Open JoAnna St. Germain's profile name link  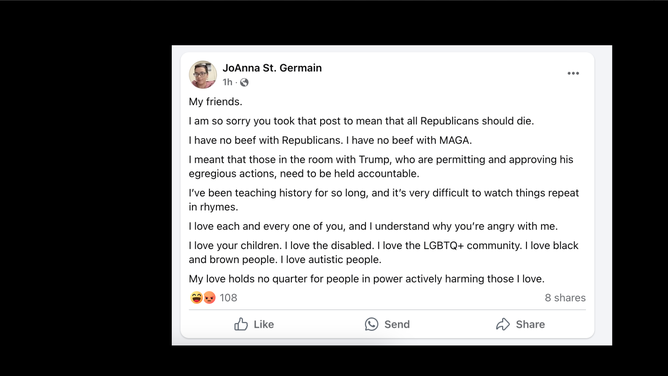pyautogui.click(x=272, y=68)
